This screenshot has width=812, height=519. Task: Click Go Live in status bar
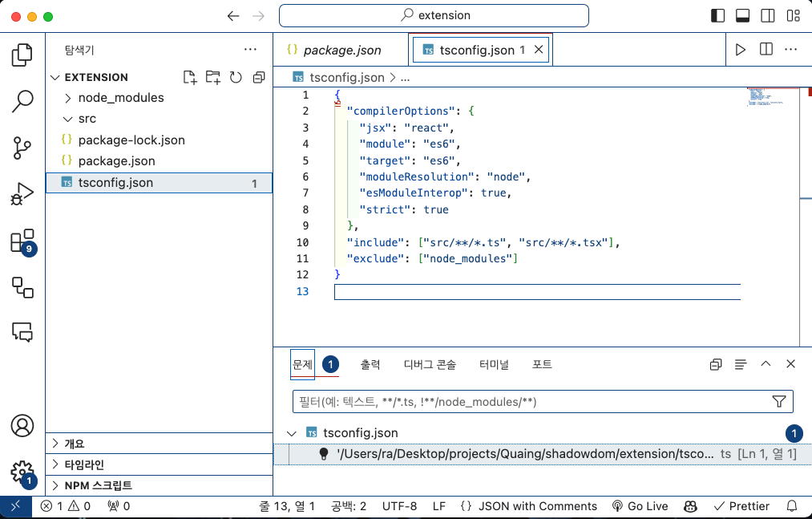coord(640,506)
